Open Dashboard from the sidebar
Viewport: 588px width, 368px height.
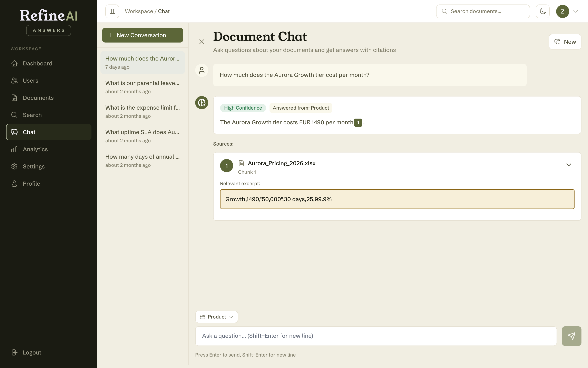[49, 63]
